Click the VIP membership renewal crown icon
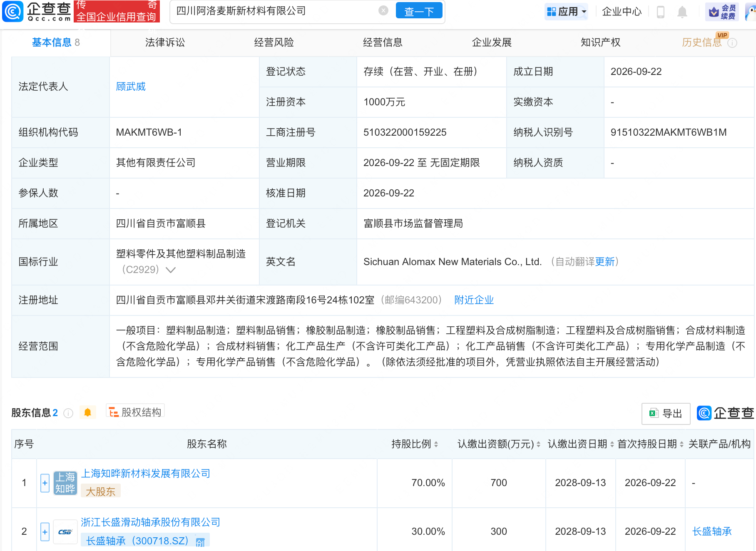The image size is (756, 551). point(714,12)
